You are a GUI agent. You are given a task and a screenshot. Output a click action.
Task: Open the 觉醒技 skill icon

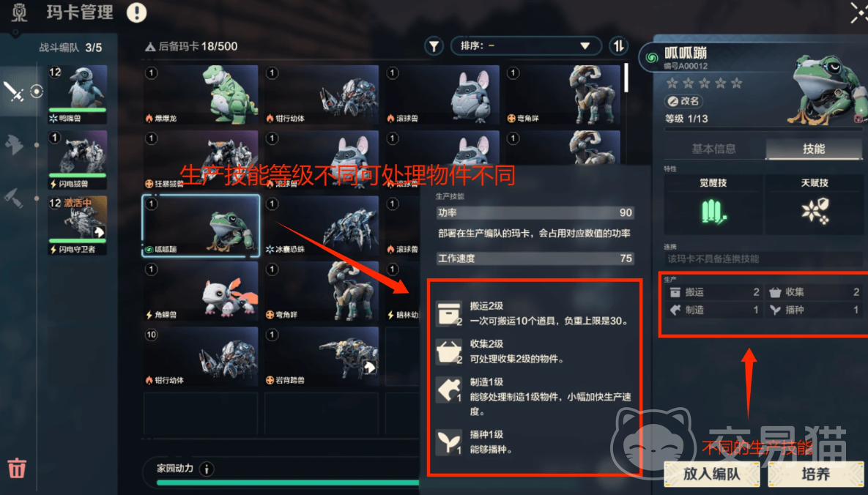pyautogui.click(x=713, y=211)
